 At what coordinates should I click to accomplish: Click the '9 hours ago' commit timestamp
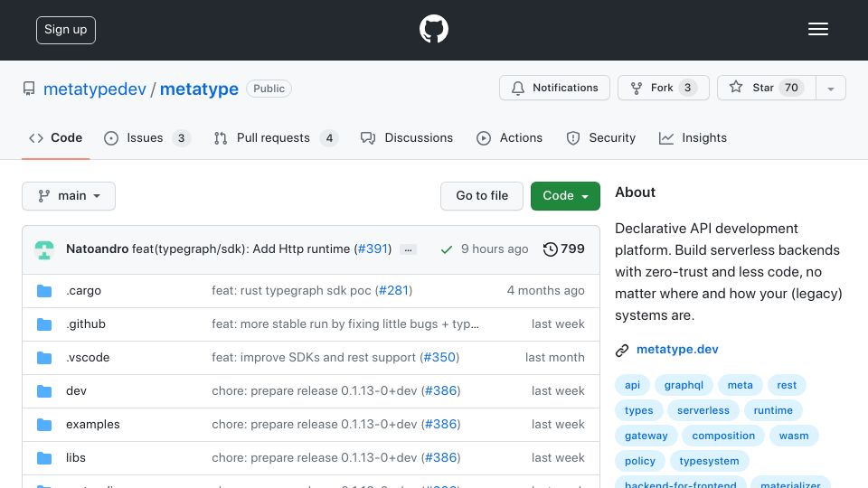click(x=495, y=249)
